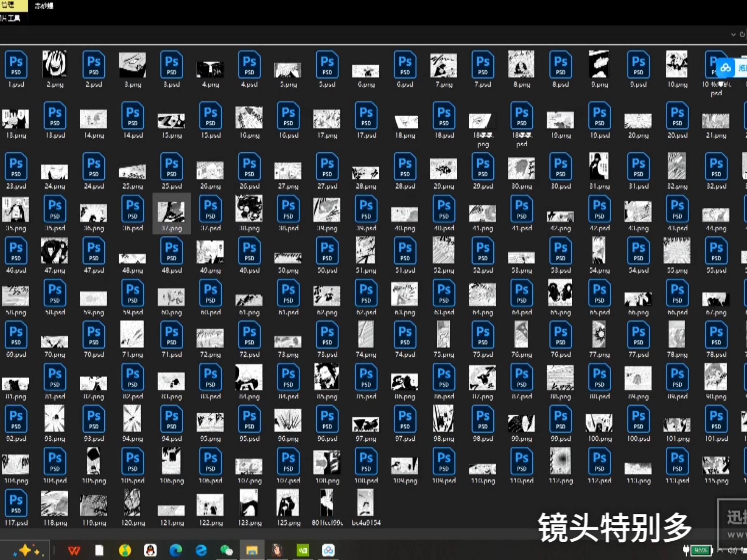Select the 16.png thumbnail
747x560 pixels.
[x=249, y=117]
